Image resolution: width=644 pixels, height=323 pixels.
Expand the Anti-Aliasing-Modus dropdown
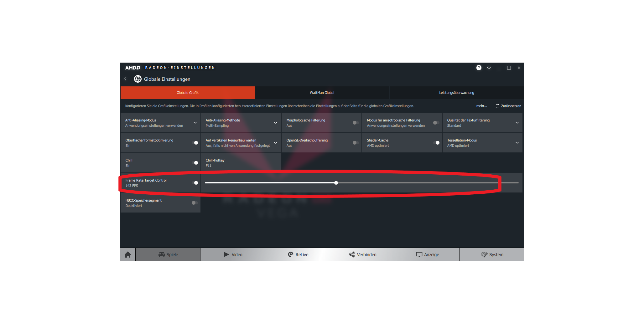pyautogui.click(x=195, y=123)
